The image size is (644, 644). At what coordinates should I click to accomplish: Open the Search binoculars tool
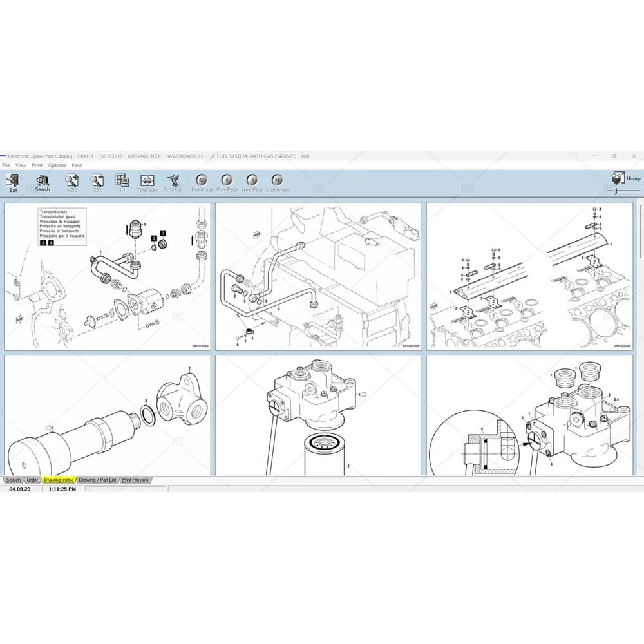[43, 180]
